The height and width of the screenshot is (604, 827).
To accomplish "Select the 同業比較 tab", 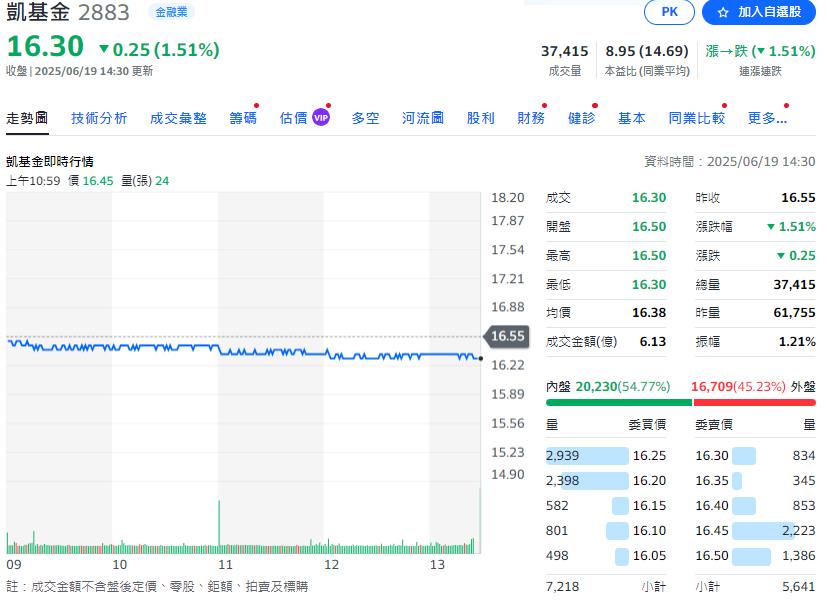I will 697,118.
